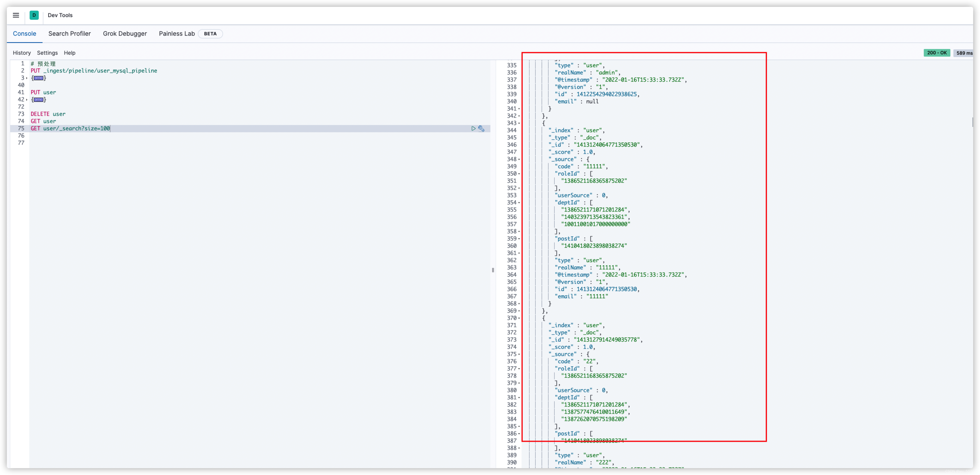This screenshot has height=475, width=980.
Task: Click the pane resize handle between the editors
Action: point(493,270)
